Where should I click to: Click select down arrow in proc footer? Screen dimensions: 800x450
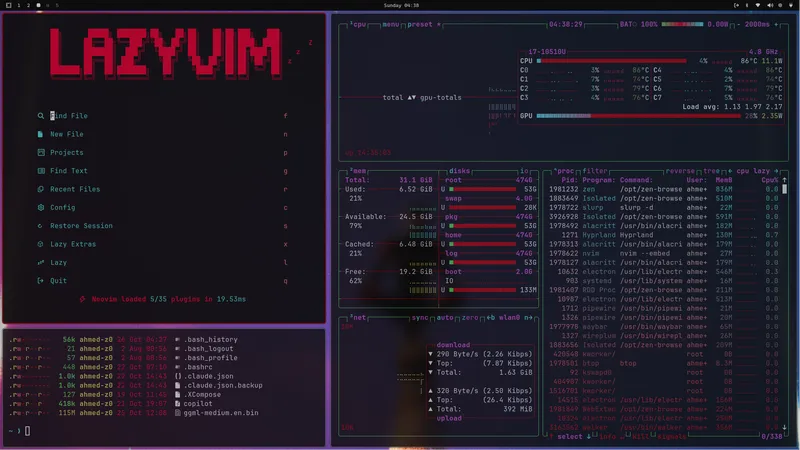pyautogui.click(x=588, y=437)
